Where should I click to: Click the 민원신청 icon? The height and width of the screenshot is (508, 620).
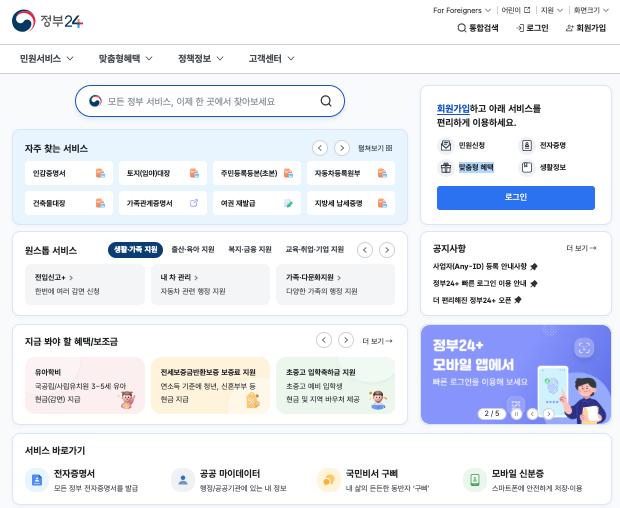446,145
